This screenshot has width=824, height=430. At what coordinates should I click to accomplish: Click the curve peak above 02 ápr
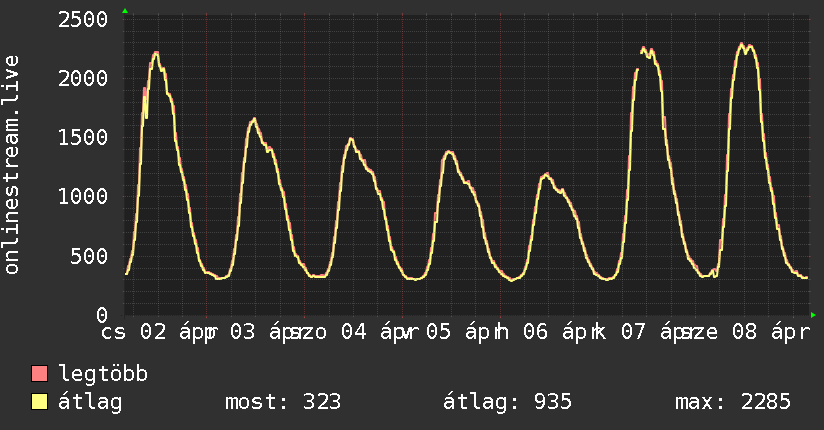coord(156,53)
